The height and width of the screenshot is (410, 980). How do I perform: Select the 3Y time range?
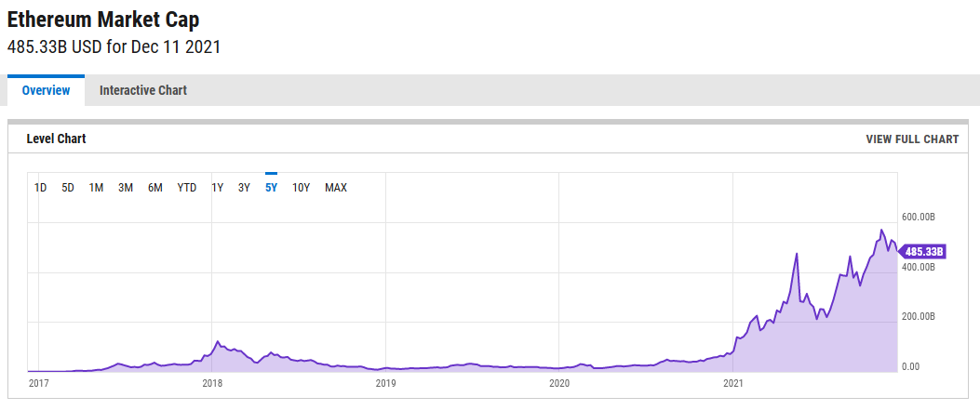click(x=245, y=188)
